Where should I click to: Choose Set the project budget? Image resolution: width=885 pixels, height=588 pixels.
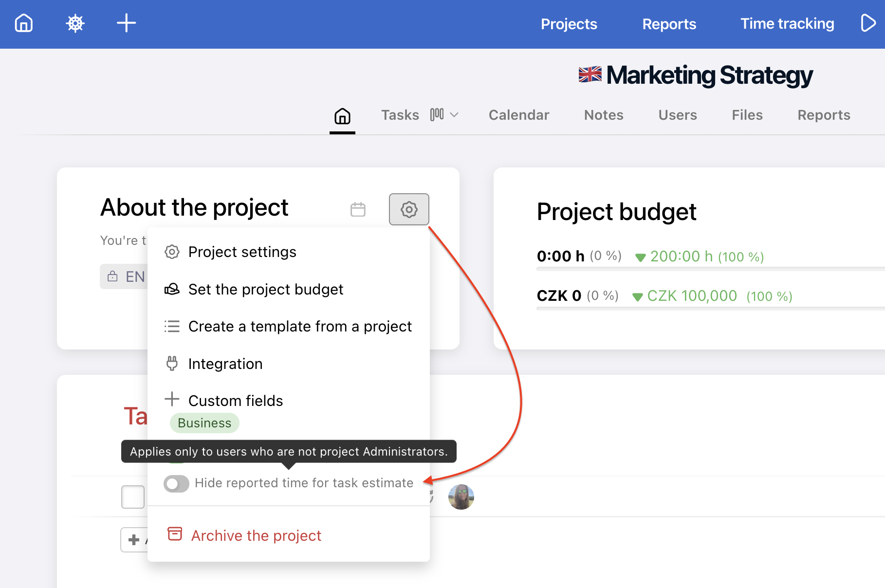pyautogui.click(x=265, y=290)
